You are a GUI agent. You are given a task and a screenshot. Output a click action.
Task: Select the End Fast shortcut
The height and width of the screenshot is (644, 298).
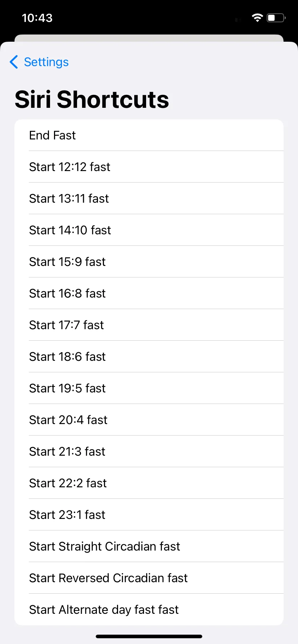149,135
